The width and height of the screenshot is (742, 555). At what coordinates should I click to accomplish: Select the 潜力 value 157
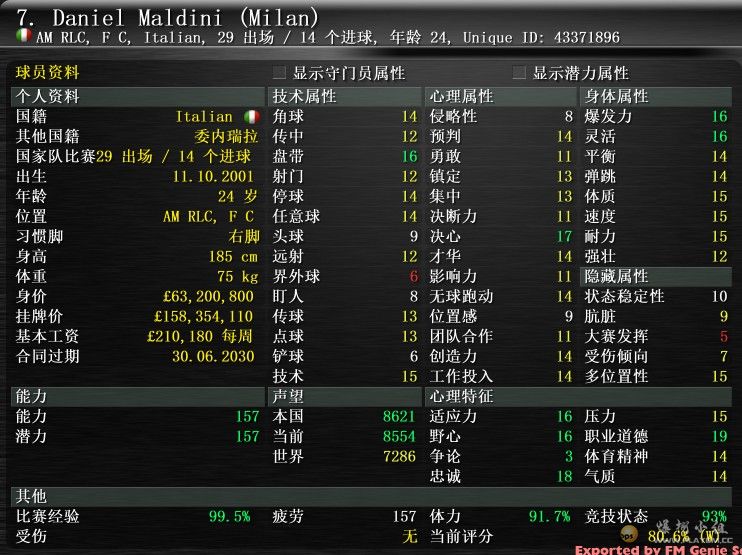247,436
